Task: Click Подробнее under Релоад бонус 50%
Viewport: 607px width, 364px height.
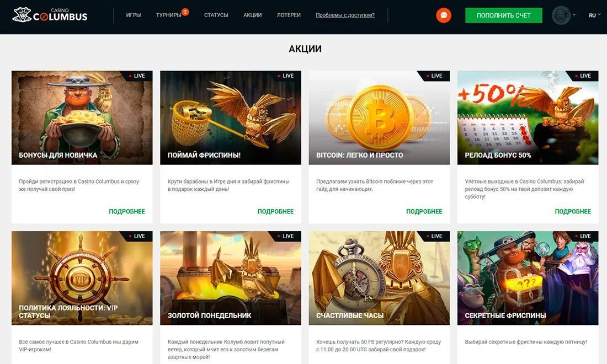Action: (573, 211)
